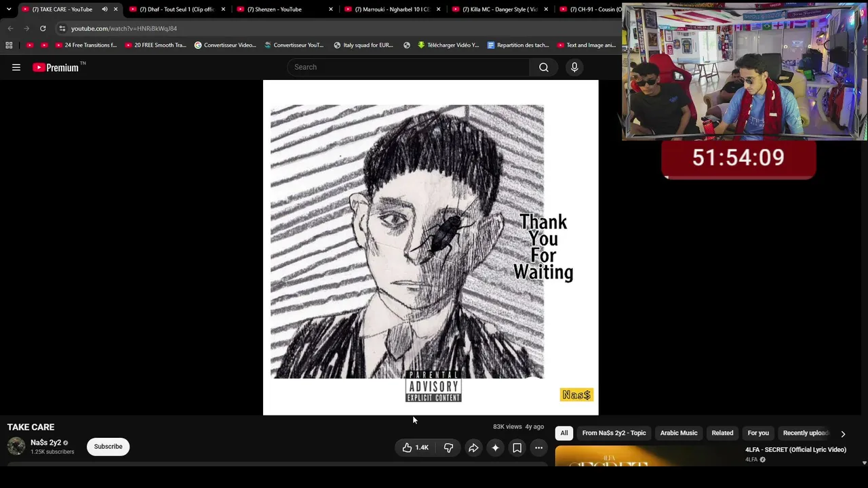Go back to the previous page
The height and width of the screenshot is (488, 868).
pos(10,28)
